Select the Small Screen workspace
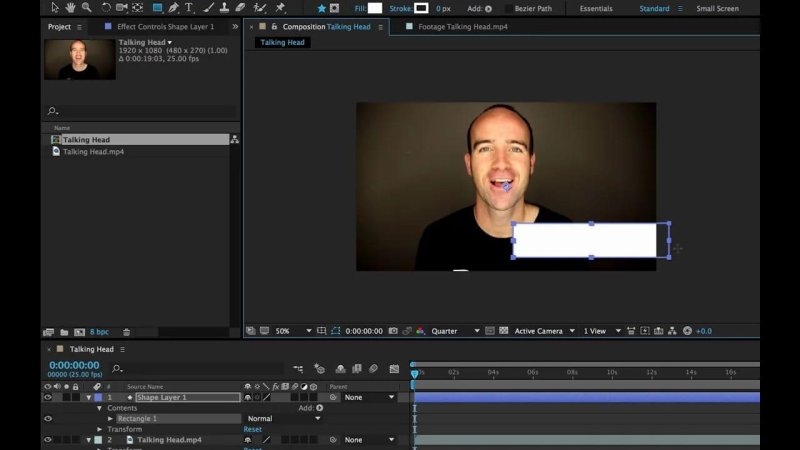Viewport: 800px width, 450px height. click(717, 9)
